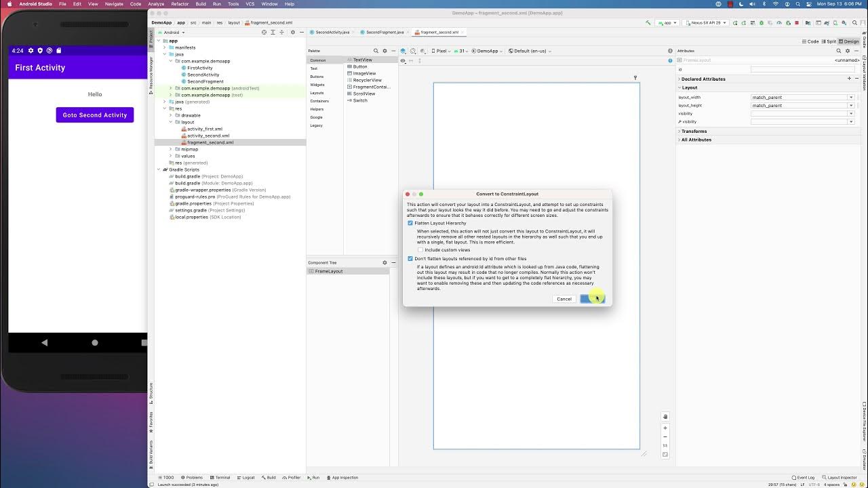This screenshot has width=868, height=488.
Task: Tap Back triangle on emulator navigation bar
Action: 45,343
